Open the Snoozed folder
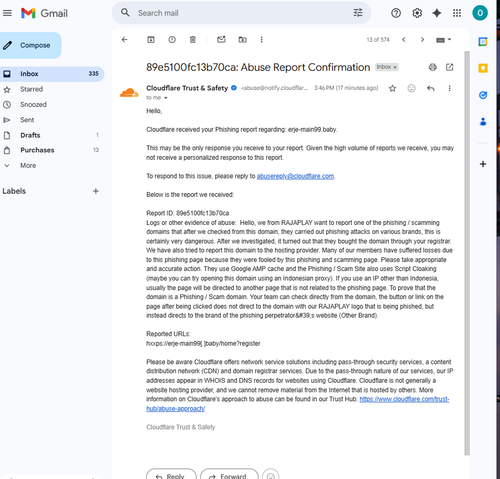The width and height of the screenshot is (500, 479). (33, 104)
